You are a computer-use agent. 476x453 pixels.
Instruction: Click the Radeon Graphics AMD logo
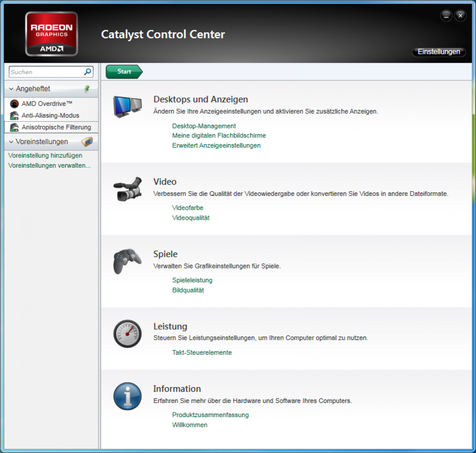(x=52, y=34)
